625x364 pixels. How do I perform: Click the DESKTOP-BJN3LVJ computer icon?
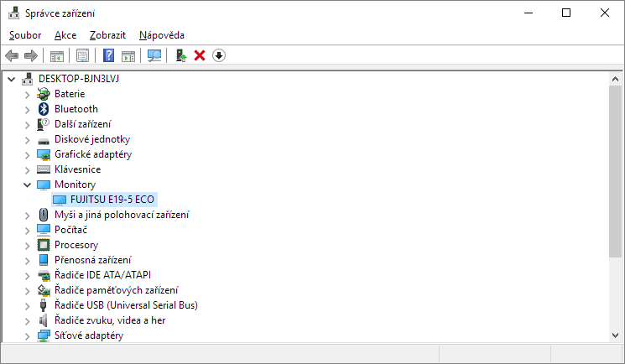point(27,79)
